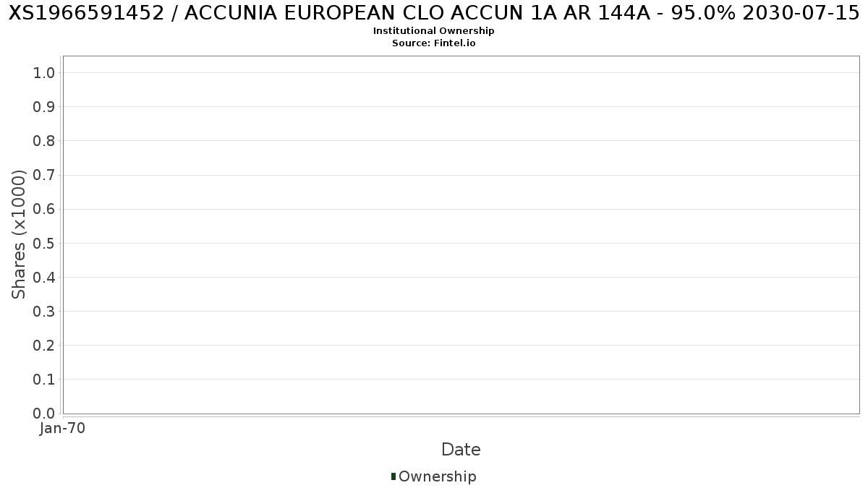Click the 0.2 y-axis tick label
This screenshot has width=868, height=488.
click(44, 346)
